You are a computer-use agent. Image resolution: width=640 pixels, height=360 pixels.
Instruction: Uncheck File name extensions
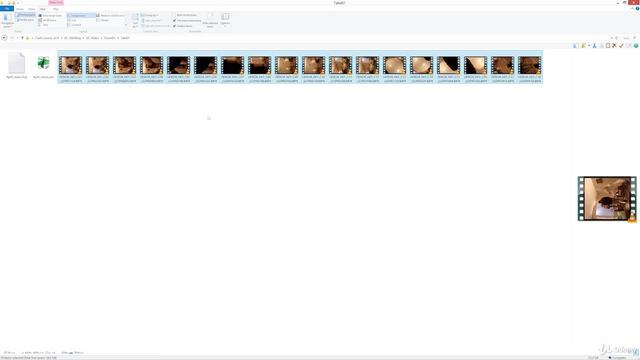click(187, 20)
